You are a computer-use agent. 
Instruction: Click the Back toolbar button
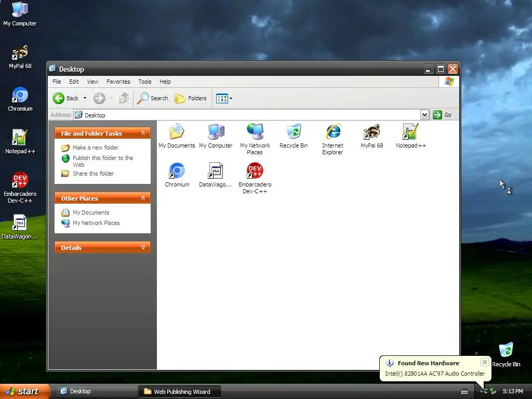coord(66,98)
